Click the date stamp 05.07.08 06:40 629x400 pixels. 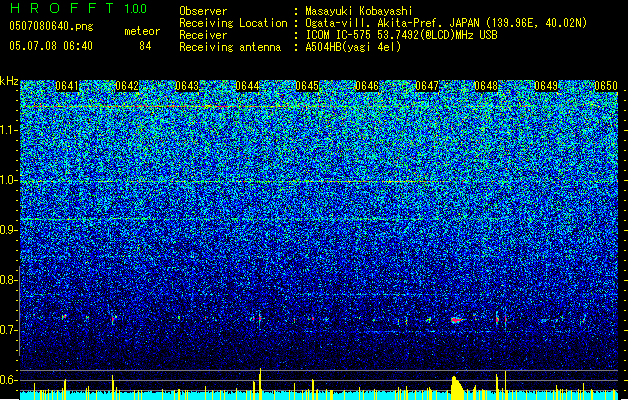(51, 46)
